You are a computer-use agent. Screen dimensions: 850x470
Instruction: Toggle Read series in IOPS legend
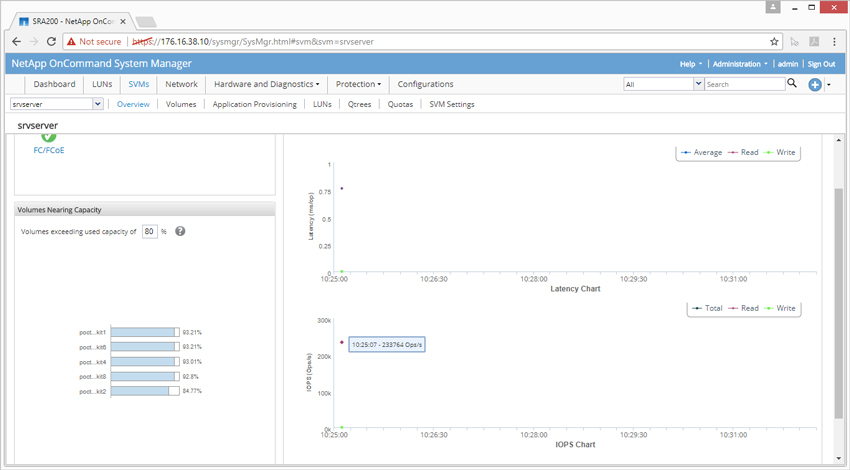pos(743,308)
